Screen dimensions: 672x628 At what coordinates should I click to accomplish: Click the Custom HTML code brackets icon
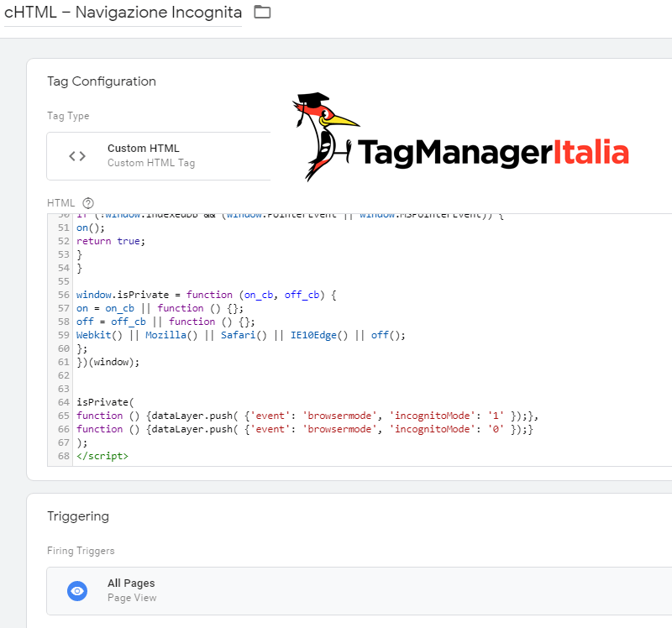(77, 156)
